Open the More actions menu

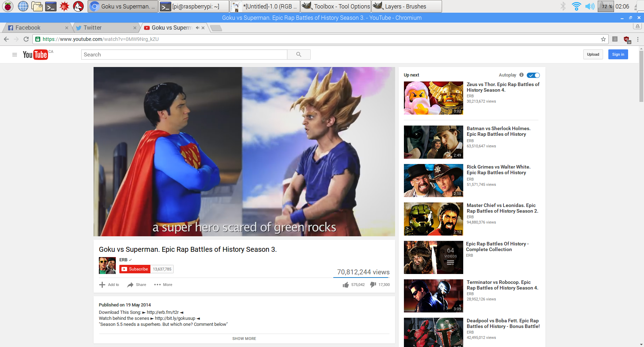tap(163, 285)
